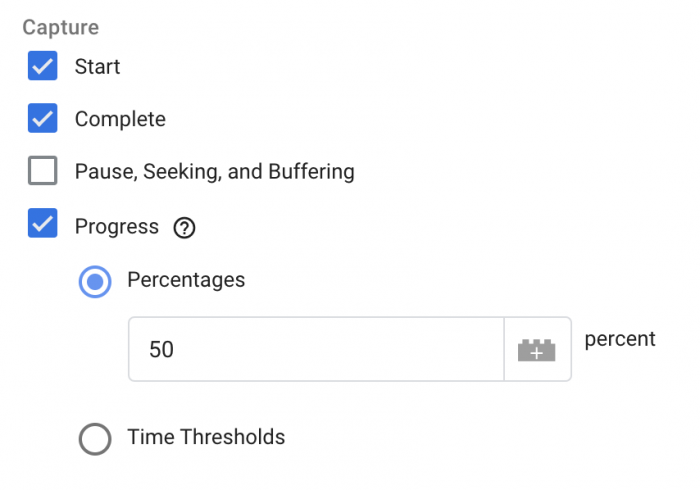Uncheck the Complete capture checkbox
This screenshot has height=490, width=700.
[x=42, y=118]
